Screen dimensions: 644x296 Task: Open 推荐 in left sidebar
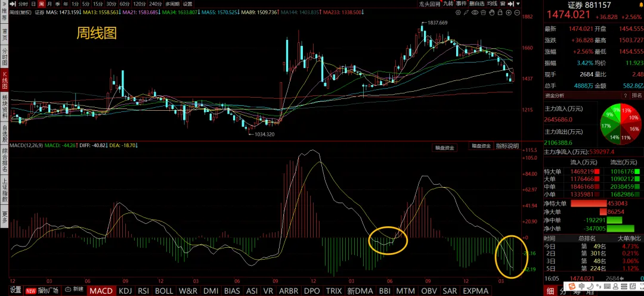pos(5,15)
